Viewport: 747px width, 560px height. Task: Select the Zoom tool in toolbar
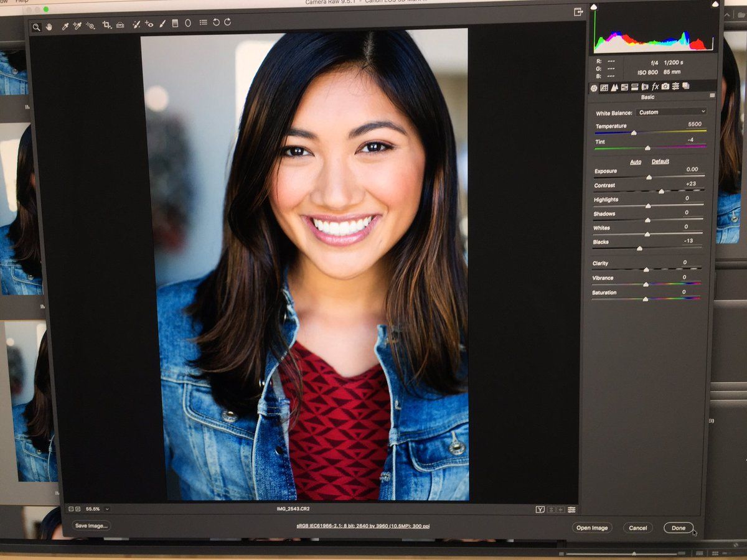pos(36,27)
